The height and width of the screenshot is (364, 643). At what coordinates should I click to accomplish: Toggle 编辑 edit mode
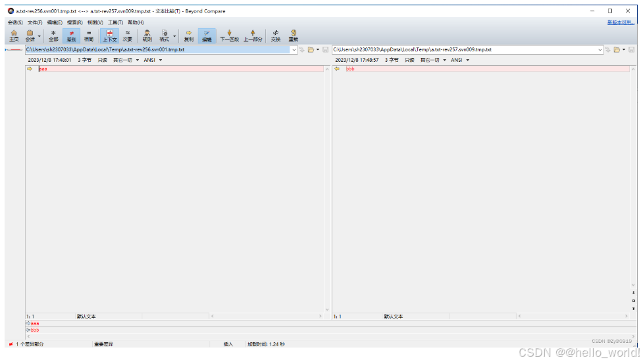pos(207,36)
